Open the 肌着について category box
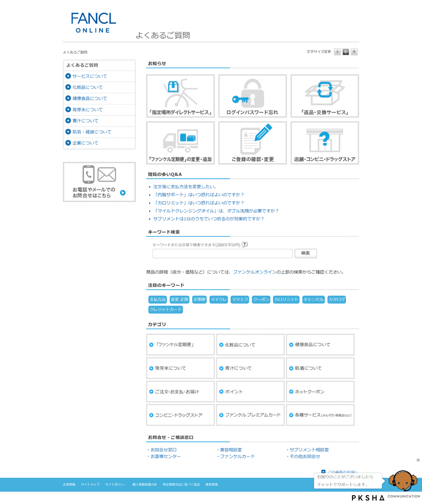 [320, 368]
